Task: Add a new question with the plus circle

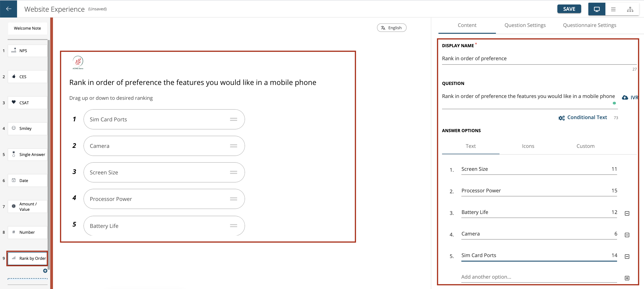Action: click(x=45, y=271)
